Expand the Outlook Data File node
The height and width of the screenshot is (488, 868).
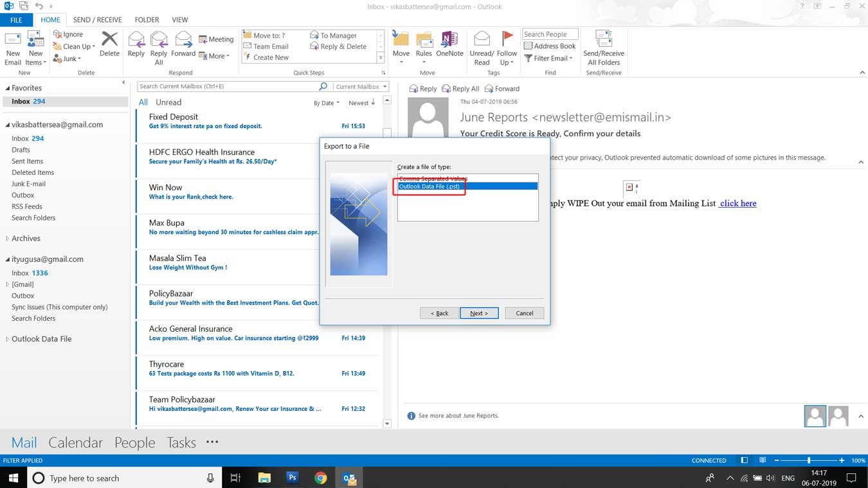(8, 339)
